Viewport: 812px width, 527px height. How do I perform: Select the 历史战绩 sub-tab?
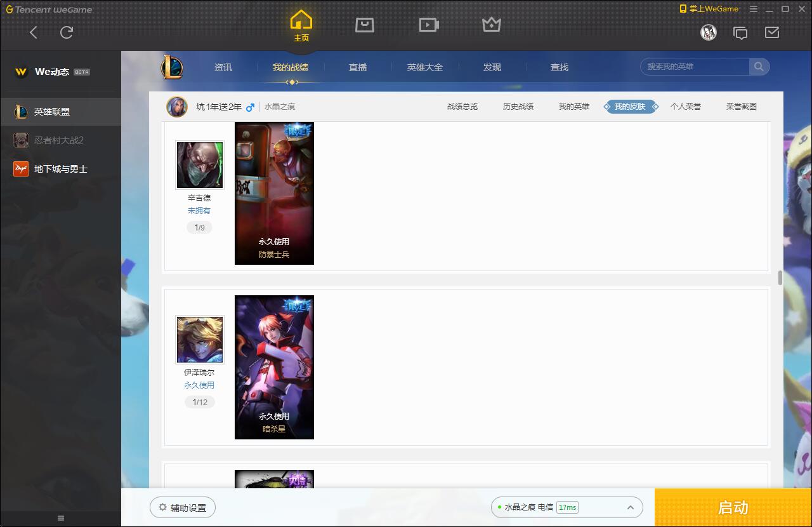(518, 107)
